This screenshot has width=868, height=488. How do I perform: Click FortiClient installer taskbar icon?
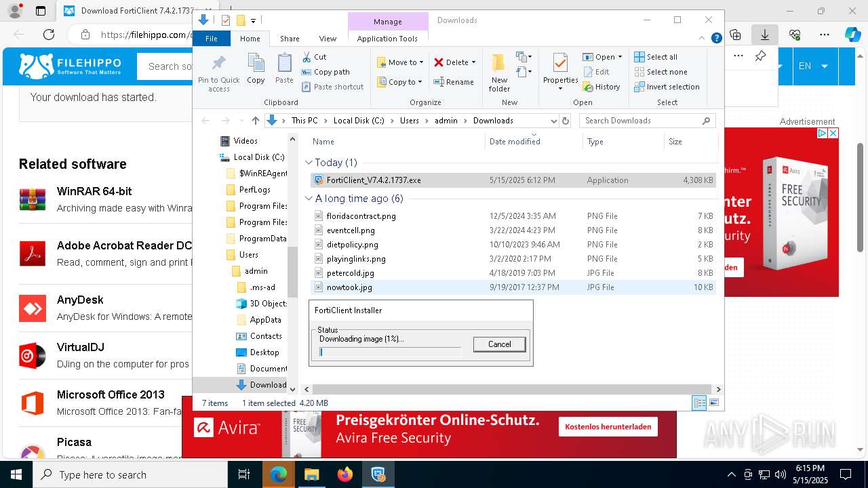click(x=378, y=474)
